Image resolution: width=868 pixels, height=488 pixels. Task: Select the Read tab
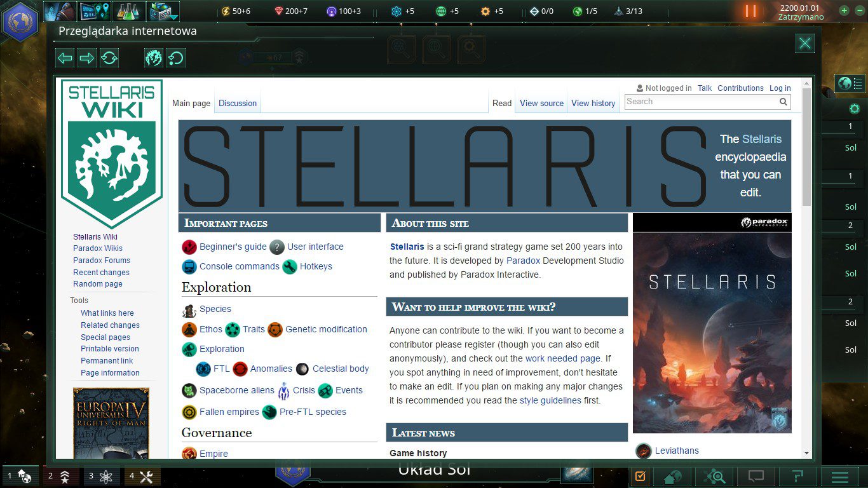pos(502,104)
